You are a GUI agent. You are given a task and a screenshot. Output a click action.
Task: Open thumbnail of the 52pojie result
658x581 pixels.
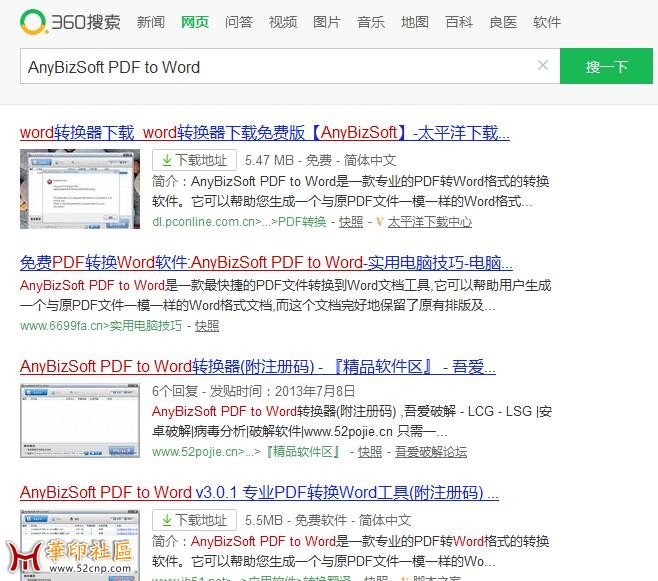[x=80, y=420]
